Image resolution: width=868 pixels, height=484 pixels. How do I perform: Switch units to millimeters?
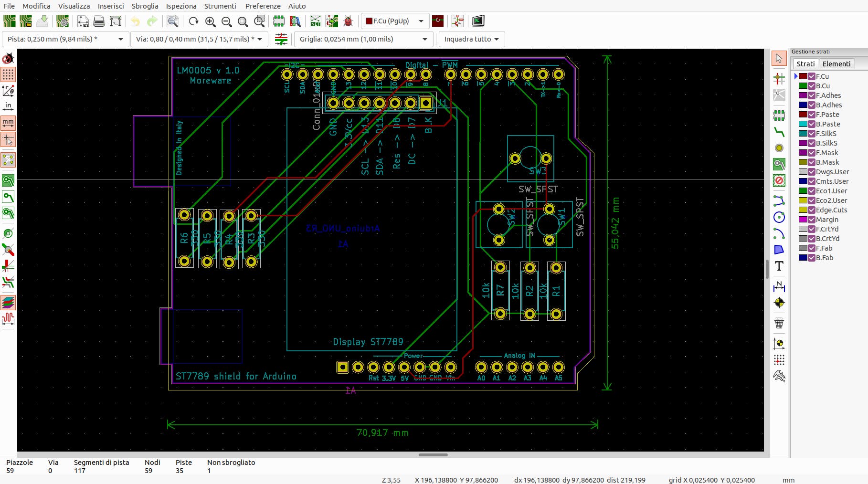coord(8,123)
